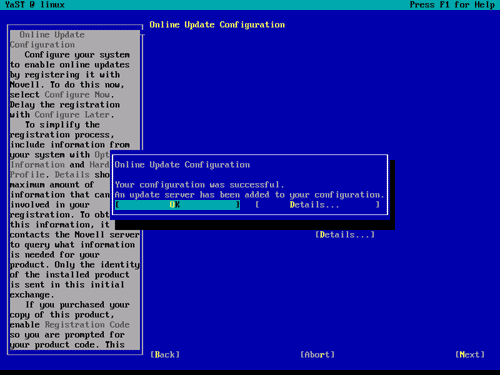Viewport: 500px width, 375px height.
Task: Click the help panel heading 'Online Update'
Action: pos(52,35)
